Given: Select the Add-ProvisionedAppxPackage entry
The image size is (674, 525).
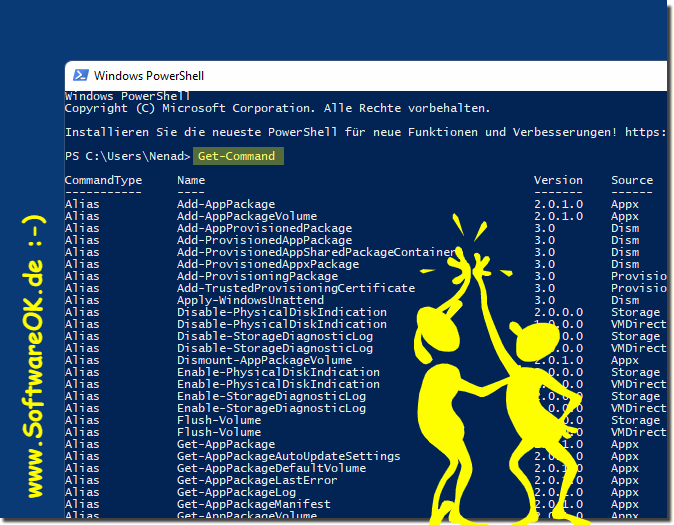Looking at the screenshot, I should coord(268,264).
